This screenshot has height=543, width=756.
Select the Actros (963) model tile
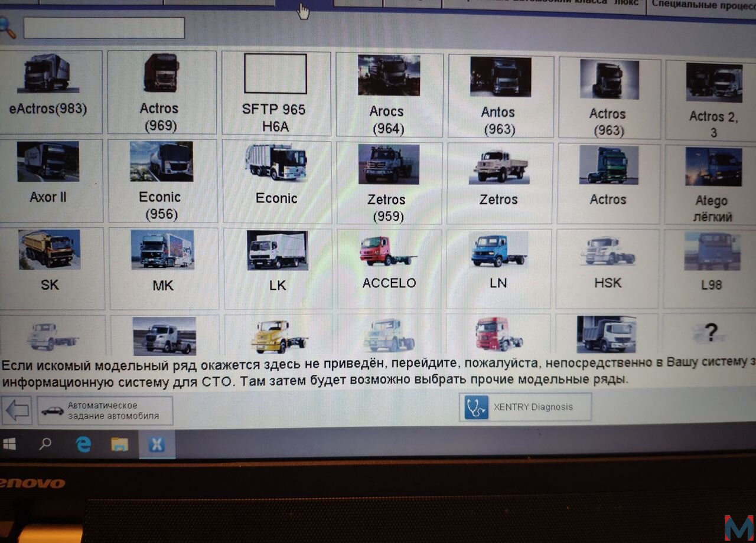pyautogui.click(x=609, y=97)
